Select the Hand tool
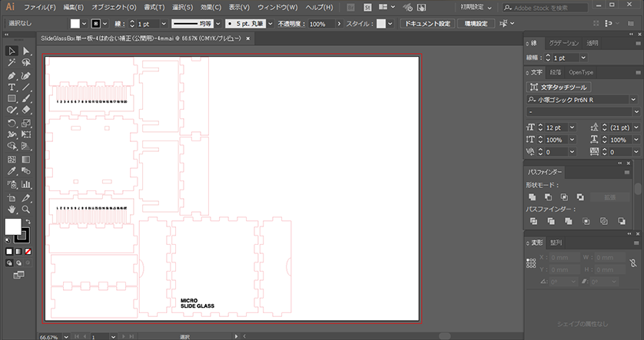 12,208
